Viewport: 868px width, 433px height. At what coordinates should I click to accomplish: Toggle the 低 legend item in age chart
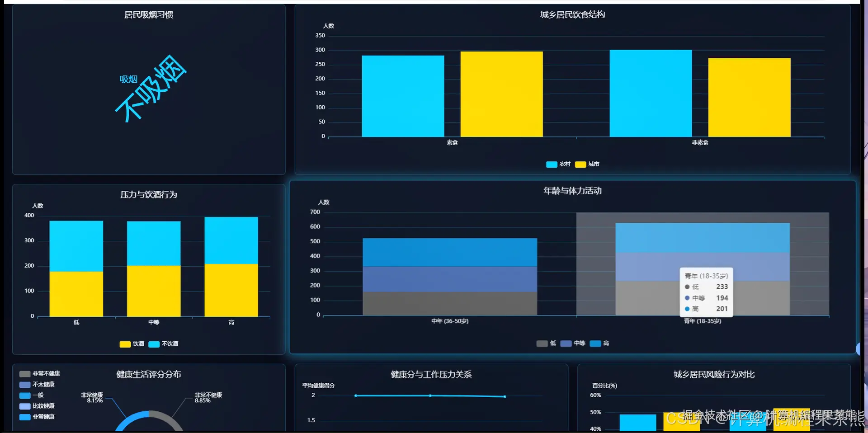point(546,344)
